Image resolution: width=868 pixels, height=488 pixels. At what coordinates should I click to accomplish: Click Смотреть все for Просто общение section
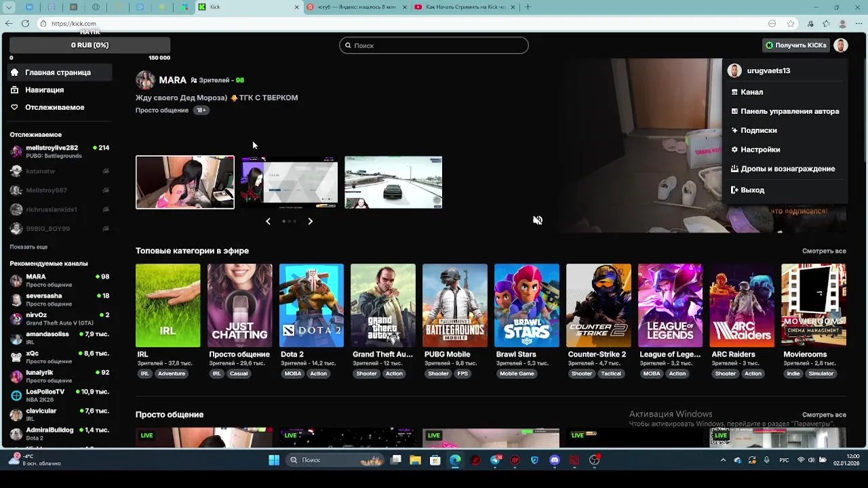point(824,415)
